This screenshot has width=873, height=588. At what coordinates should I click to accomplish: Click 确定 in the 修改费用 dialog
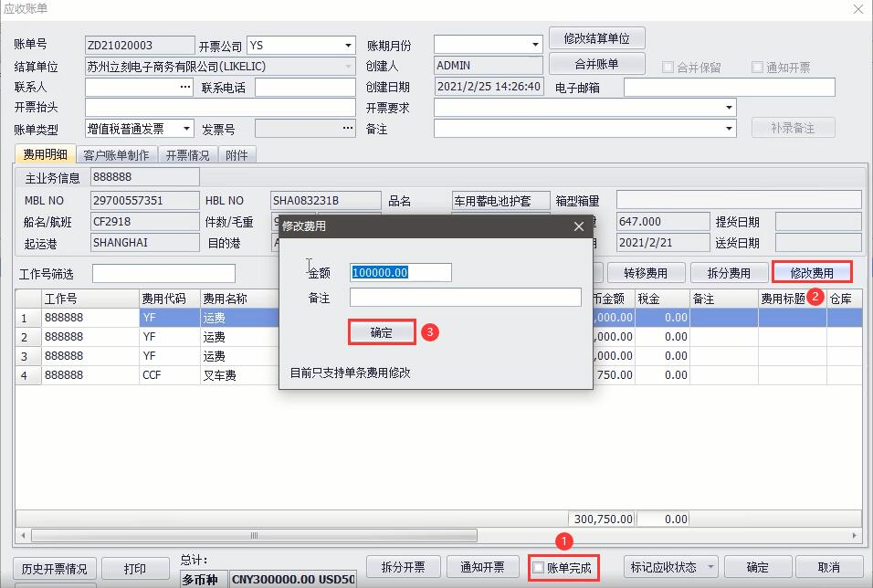(x=382, y=332)
